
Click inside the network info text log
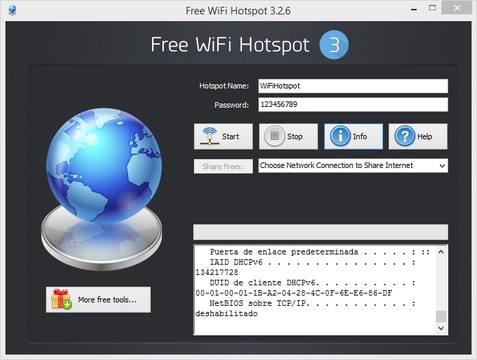[315, 290]
